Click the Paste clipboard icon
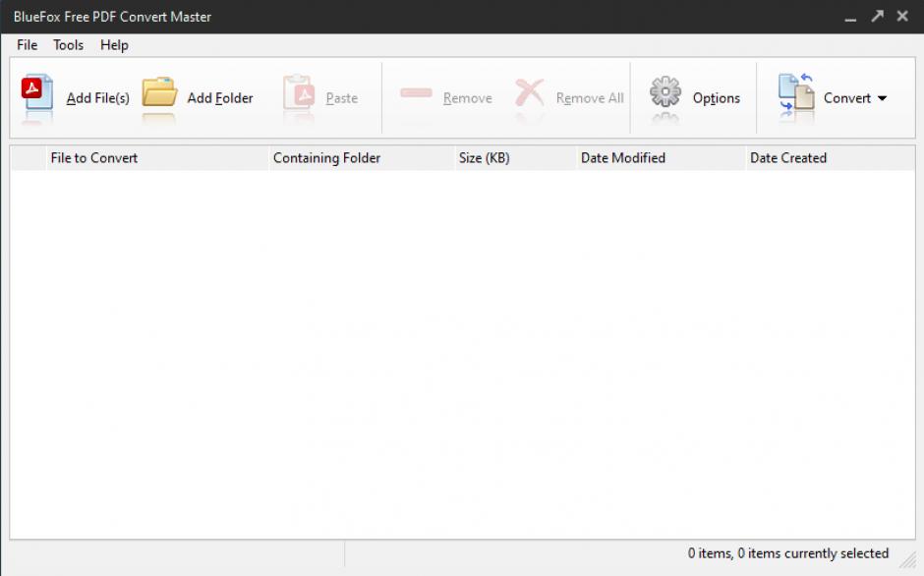The width and height of the screenshot is (924, 576). point(299,92)
